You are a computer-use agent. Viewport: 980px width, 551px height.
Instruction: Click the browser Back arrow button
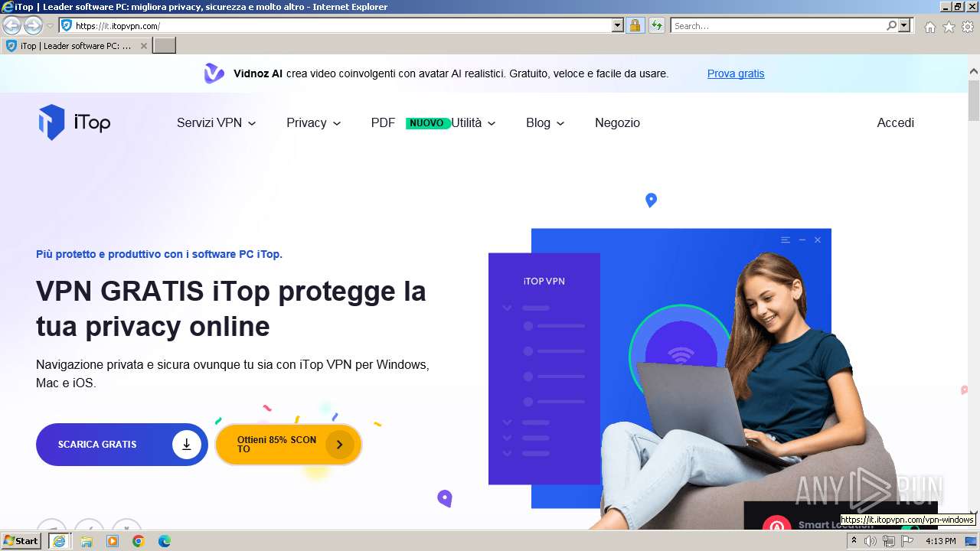tap(11, 25)
